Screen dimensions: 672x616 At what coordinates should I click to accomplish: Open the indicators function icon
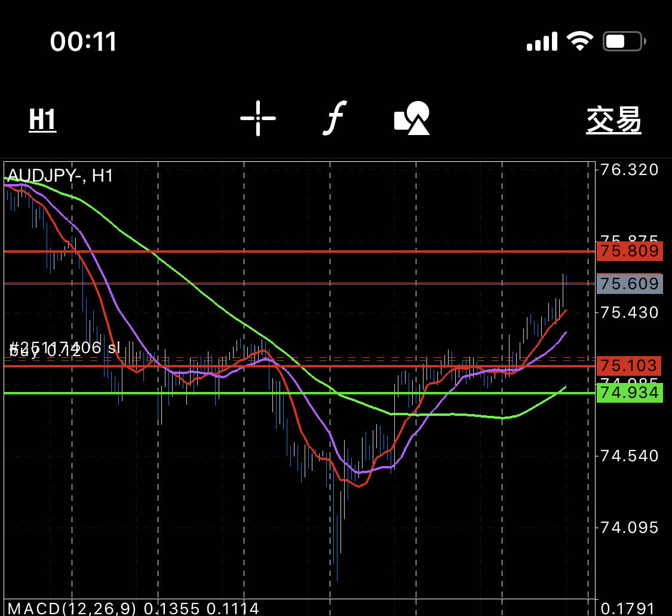click(x=335, y=118)
